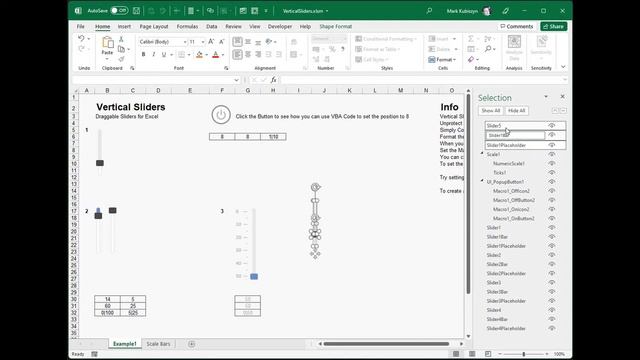This screenshot has height=360, width=640.
Task: Open the Formulas ribbon tab
Action: click(x=187, y=27)
